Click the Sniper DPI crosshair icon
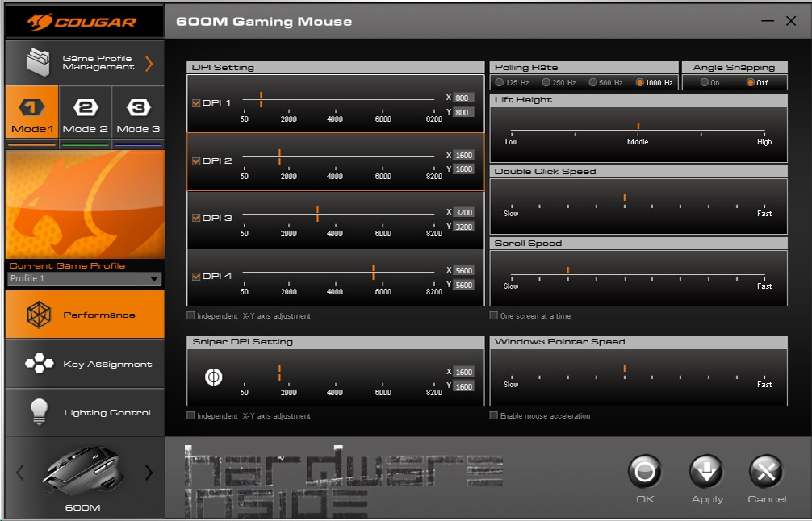This screenshot has width=812, height=521. pos(213,377)
